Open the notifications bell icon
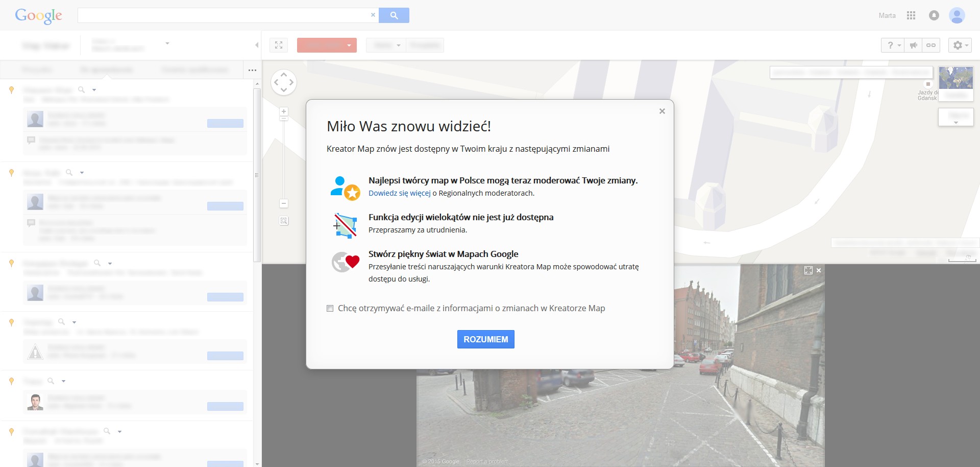Screen dimensions: 980x467 [x=934, y=15]
